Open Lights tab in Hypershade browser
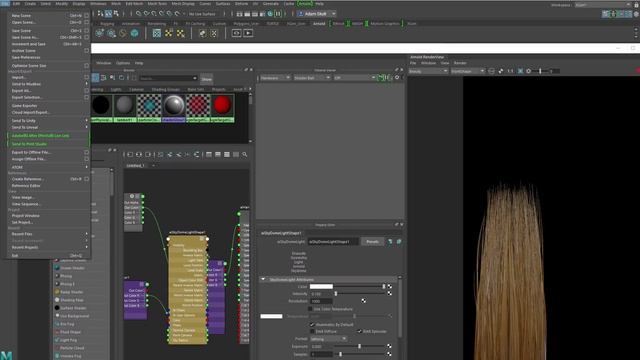The height and width of the screenshot is (360, 640). 116,89
